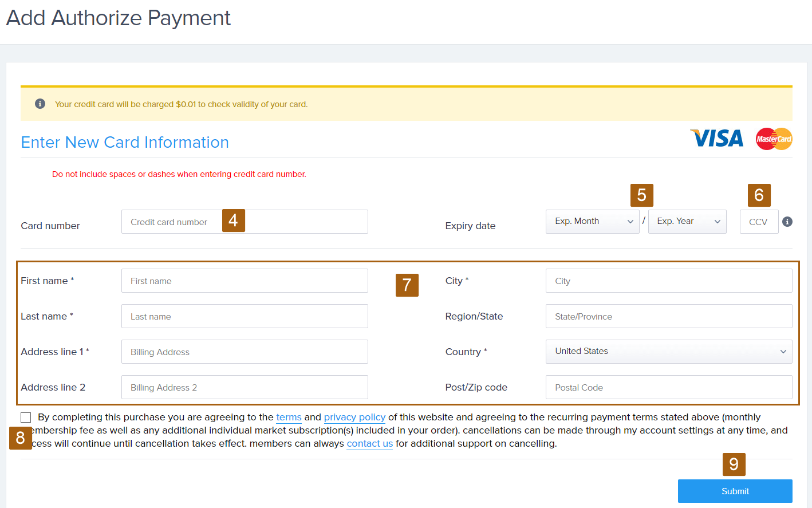Open the terms link
The image size is (812, 508).
(289, 418)
